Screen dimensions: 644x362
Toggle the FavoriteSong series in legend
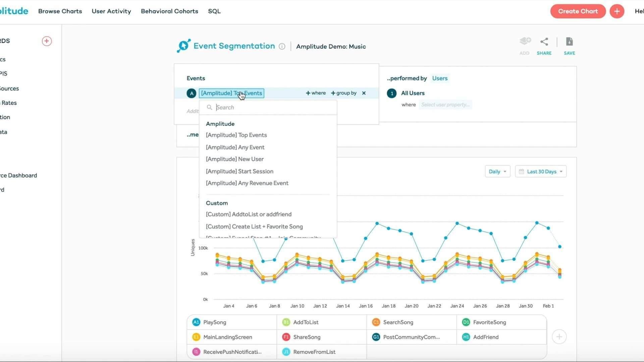click(x=501, y=322)
